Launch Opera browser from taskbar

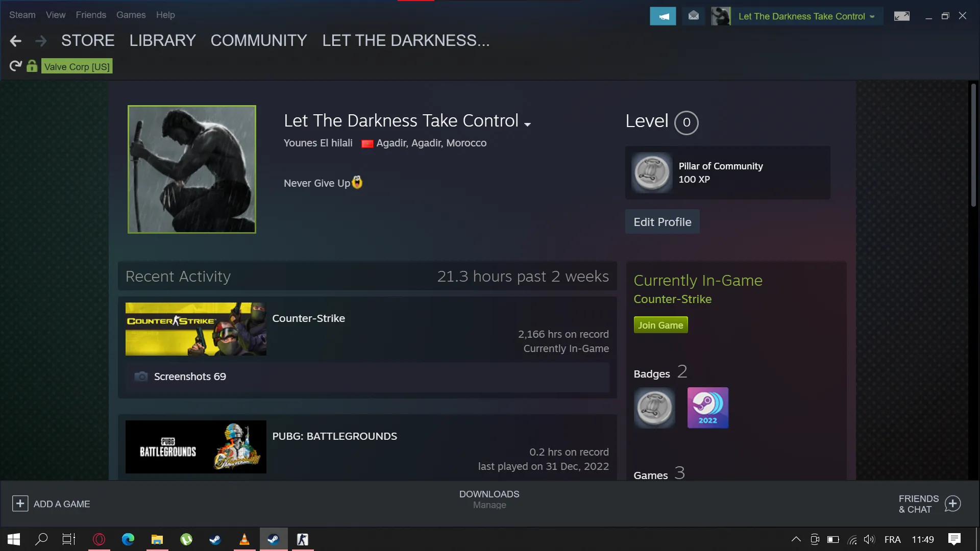99,539
